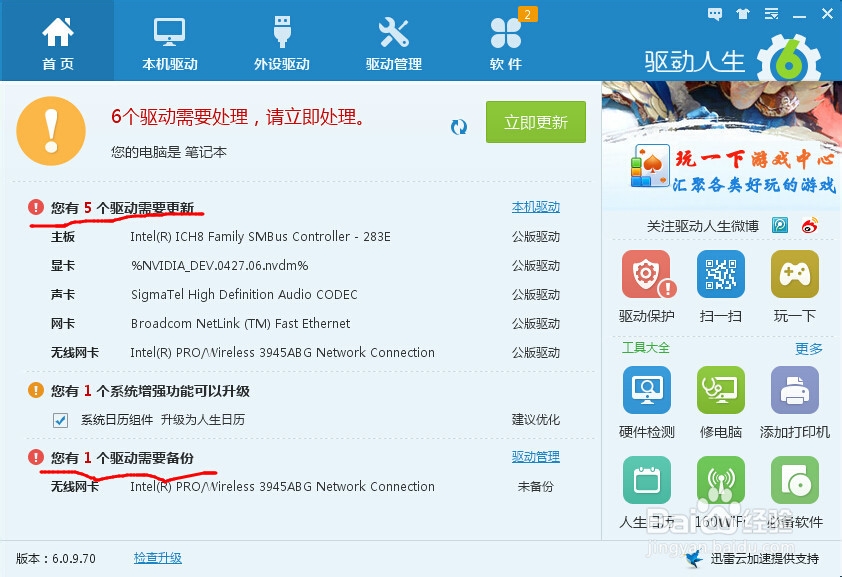This screenshot has width=842, height=577.
Task: Open the 首页 home tab
Action: point(57,43)
